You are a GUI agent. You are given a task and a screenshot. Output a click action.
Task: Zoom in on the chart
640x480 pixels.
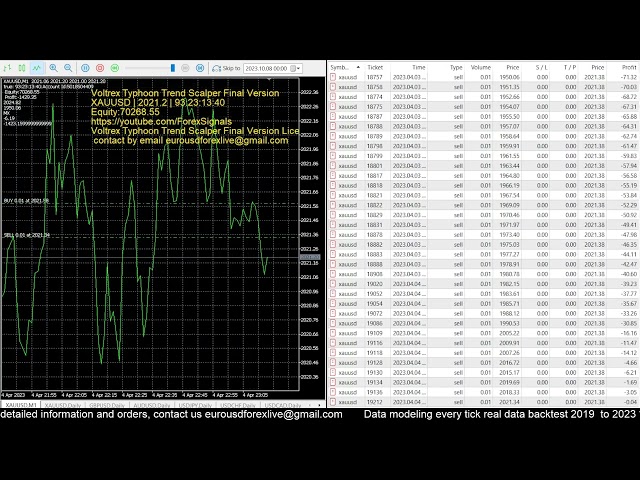(x=54, y=68)
